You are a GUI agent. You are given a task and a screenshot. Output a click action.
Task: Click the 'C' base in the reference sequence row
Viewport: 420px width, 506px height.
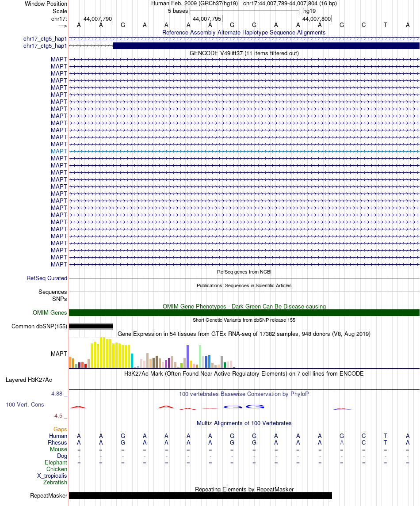363,25
